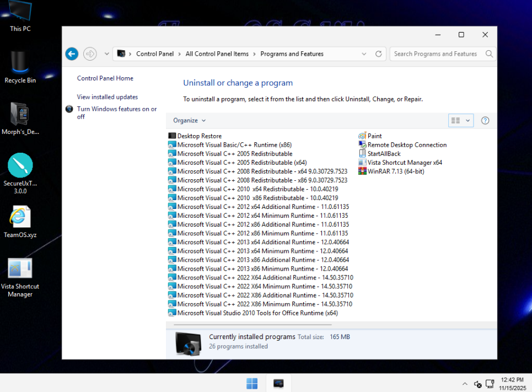
Task: Click the Vista Shortcut Manager x64 icon
Action: pos(362,163)
